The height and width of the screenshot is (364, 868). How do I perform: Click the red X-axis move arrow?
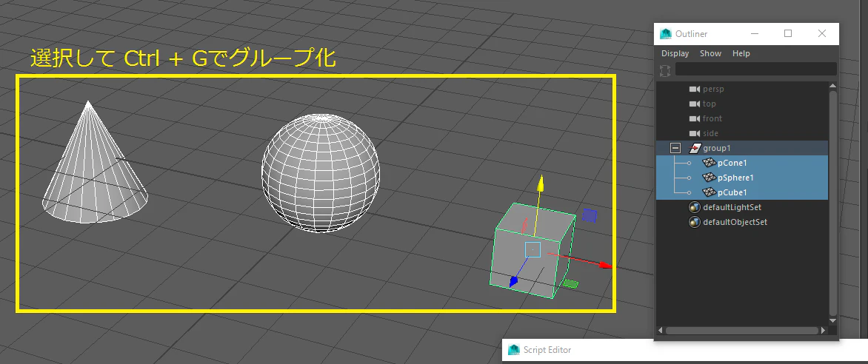[606, 265]
